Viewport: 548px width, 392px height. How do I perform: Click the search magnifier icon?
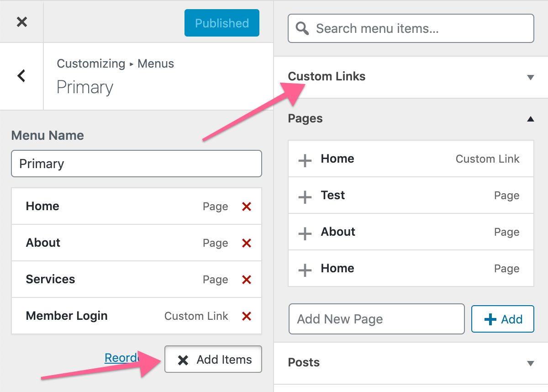[302, 28]
